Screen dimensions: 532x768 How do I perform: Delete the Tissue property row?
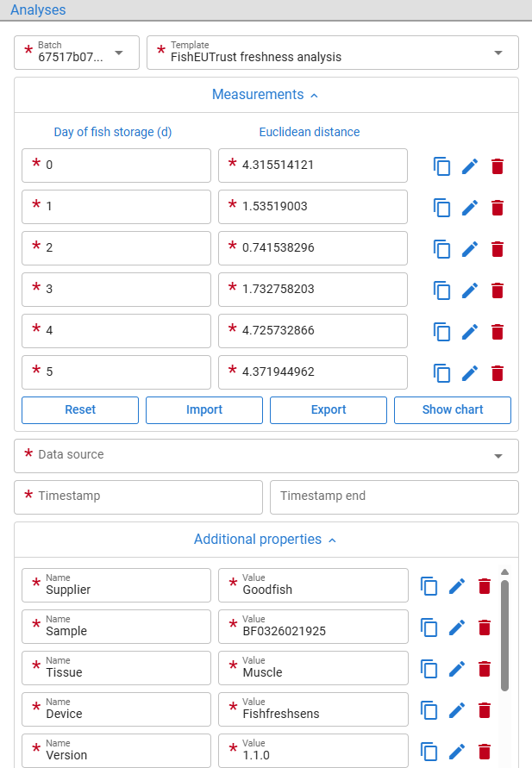(485, 669)
